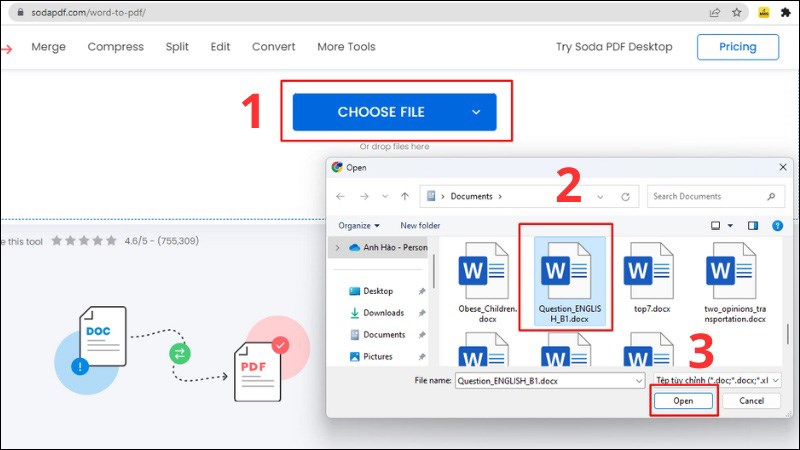Click the Search Documents field

click(x=705, y=196)
